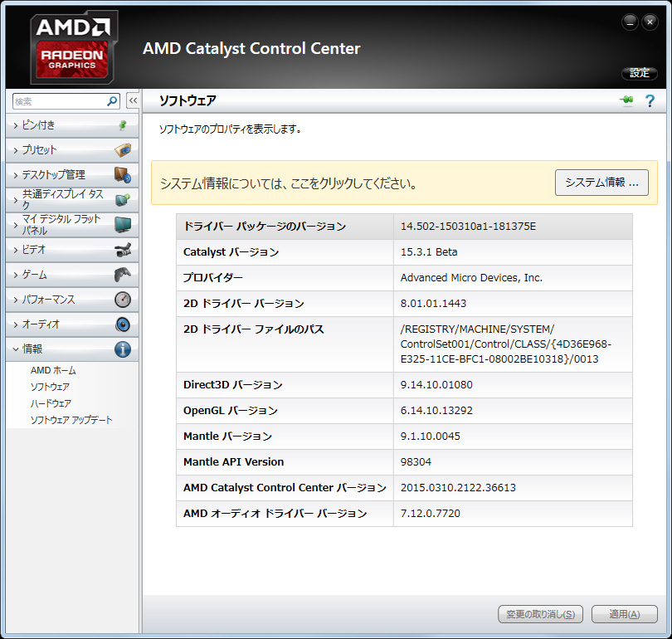Click the Catalyst バージョン row label
Image resolution: width=672 pixels, height=639 pixels.
pyautogui.click(x=231, y=252)
